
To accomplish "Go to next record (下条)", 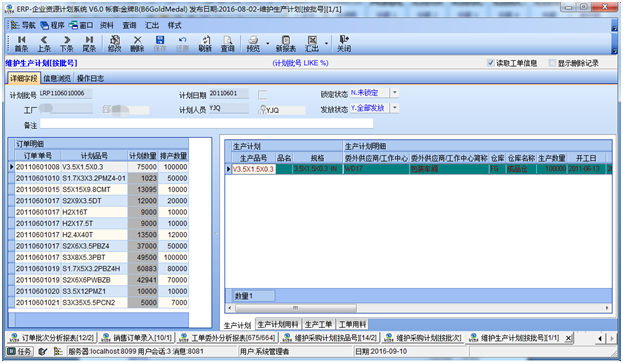I will coord(67,44).
